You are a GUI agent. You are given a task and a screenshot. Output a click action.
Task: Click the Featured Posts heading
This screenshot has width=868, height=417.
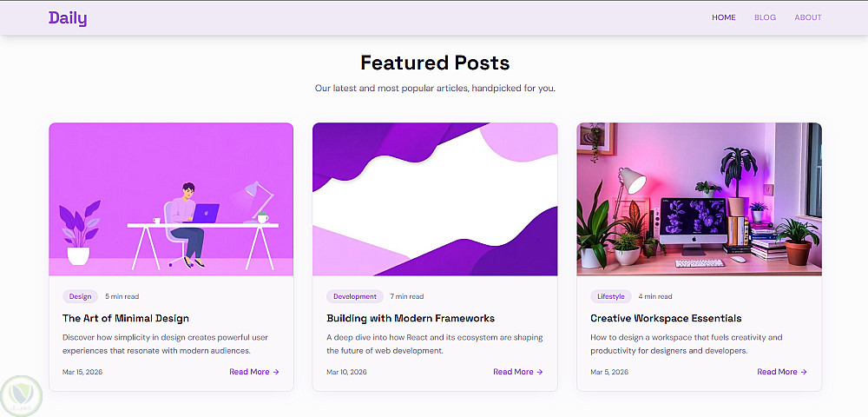pyautogui.click(x=435, y=63)
